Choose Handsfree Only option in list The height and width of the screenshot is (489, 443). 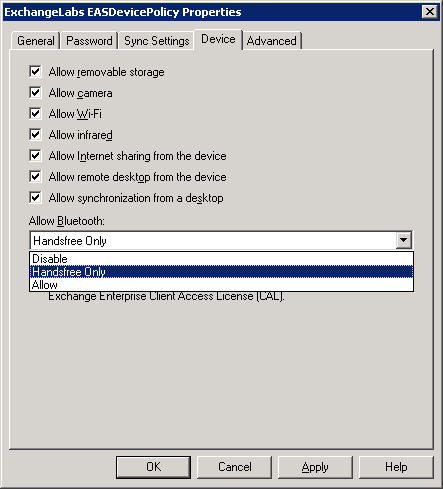(x=221, y=272)
